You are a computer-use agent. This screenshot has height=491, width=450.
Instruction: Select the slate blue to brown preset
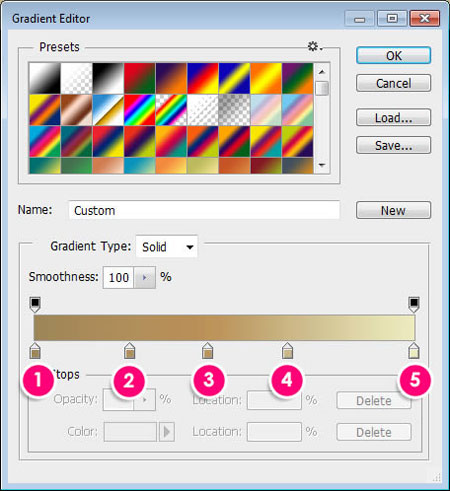click(x=298, y=166)
